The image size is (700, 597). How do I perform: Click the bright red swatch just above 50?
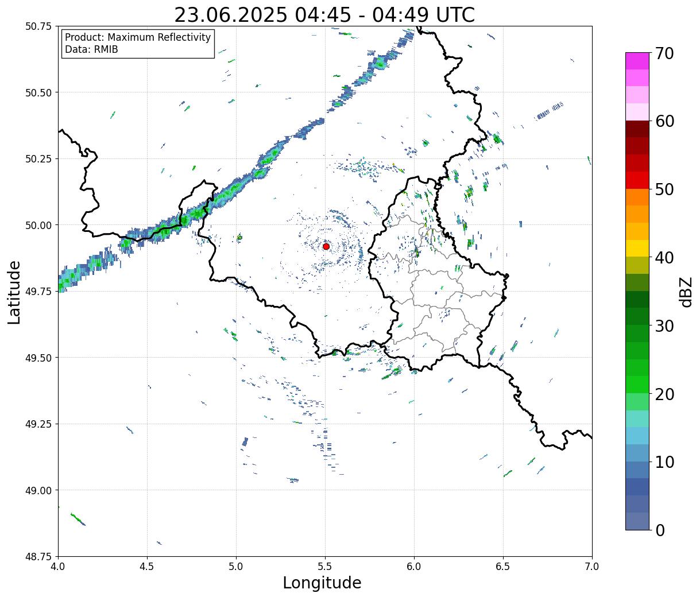(637, 180)
